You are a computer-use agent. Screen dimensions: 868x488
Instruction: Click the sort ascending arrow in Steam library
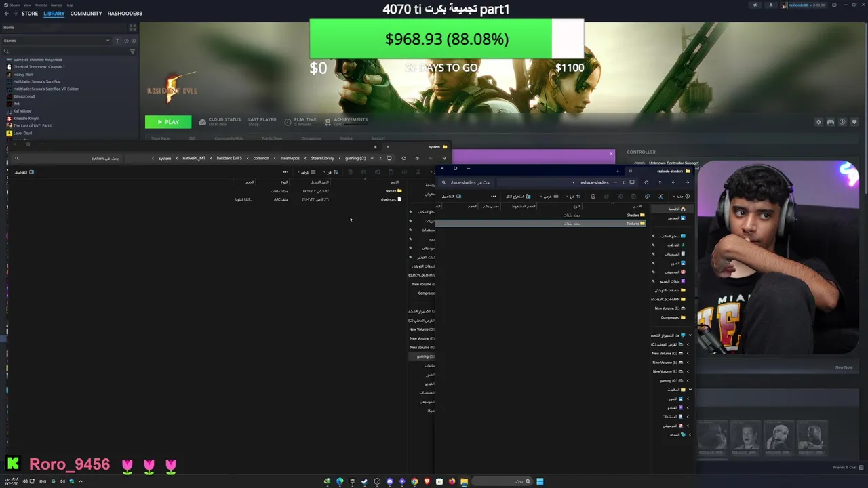pyautogui.click(x=117, y=41)
